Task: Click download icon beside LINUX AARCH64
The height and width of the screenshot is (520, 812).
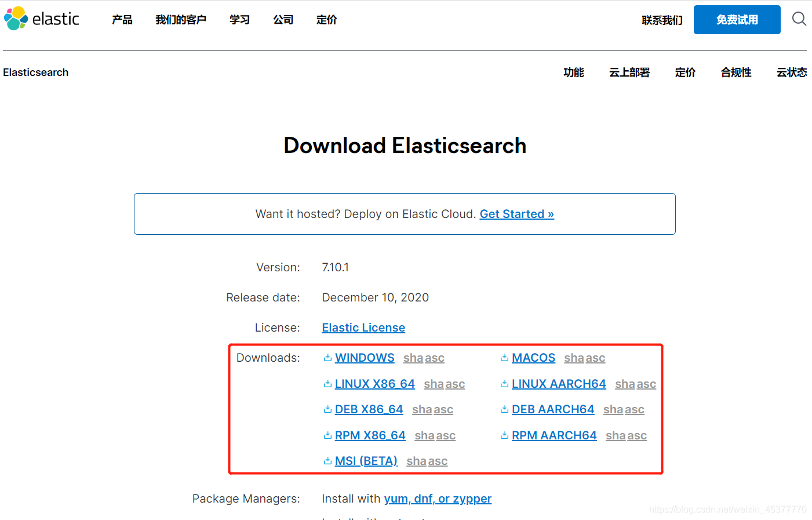Action: point(504,384)
